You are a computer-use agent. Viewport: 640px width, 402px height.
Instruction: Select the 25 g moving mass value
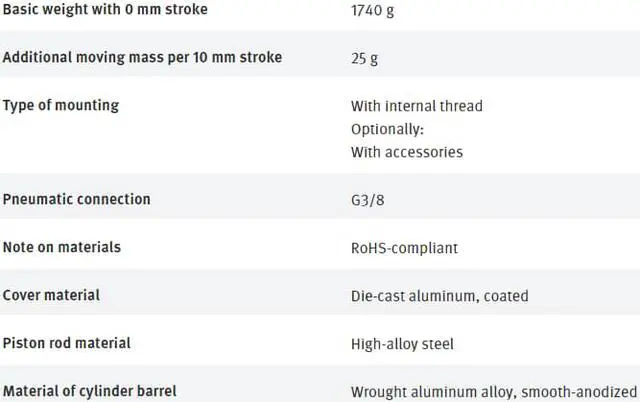(x=363, y=58)
